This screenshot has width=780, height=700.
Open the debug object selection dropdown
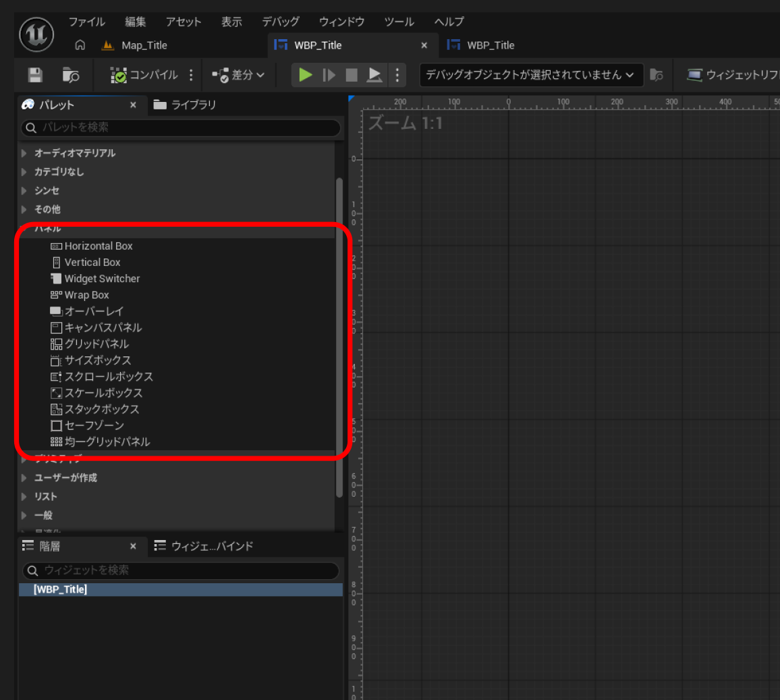(x=530, y=75)
